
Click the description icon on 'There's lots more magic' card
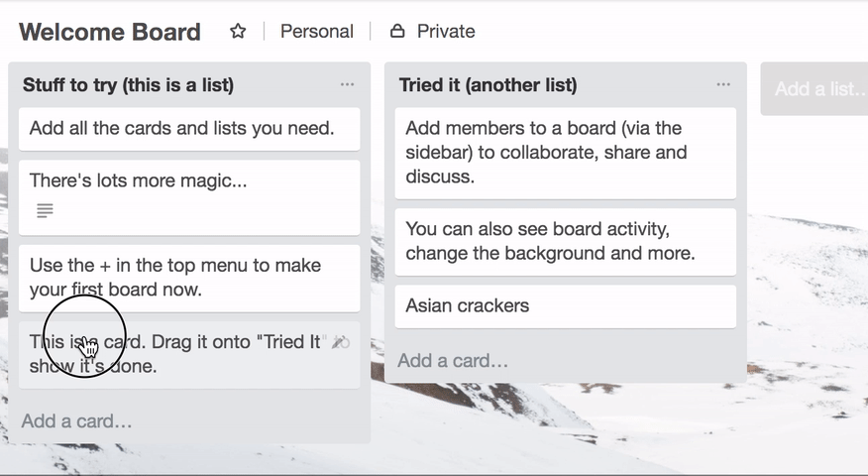[45, 210]
